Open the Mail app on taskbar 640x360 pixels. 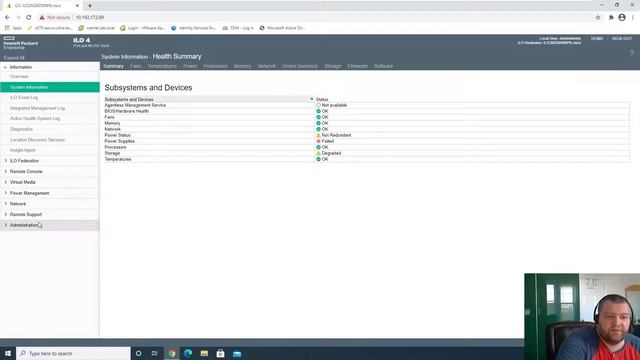(x=237, y=353)
